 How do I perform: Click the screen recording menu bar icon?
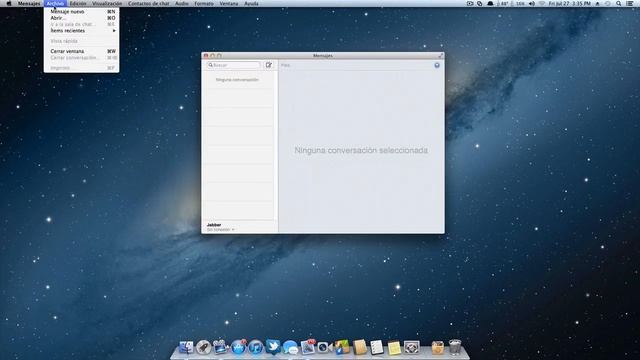[x=470, y=3]
